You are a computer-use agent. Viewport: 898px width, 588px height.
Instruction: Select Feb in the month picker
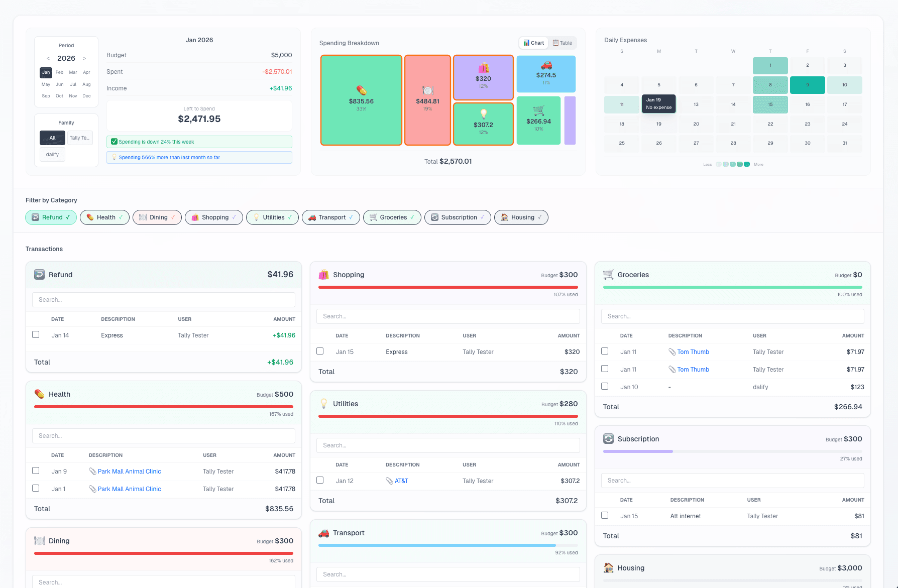click(x=59, y=72)
